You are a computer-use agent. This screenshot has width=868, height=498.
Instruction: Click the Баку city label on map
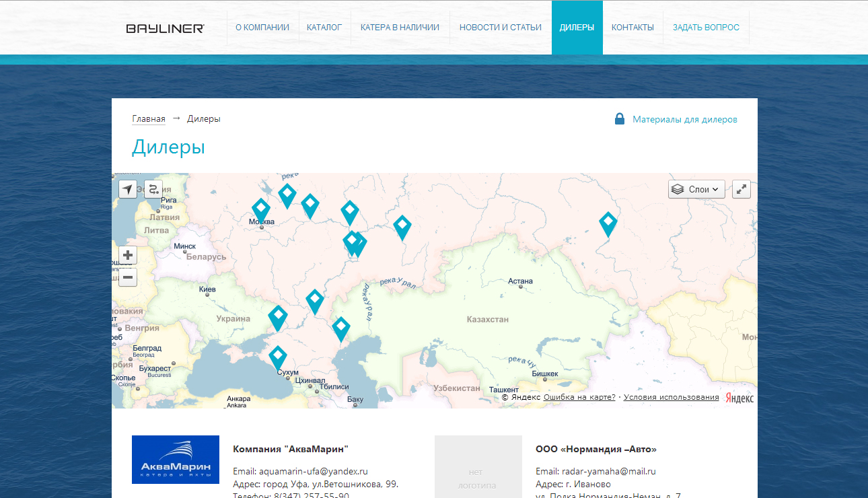[x=355, y=400]
